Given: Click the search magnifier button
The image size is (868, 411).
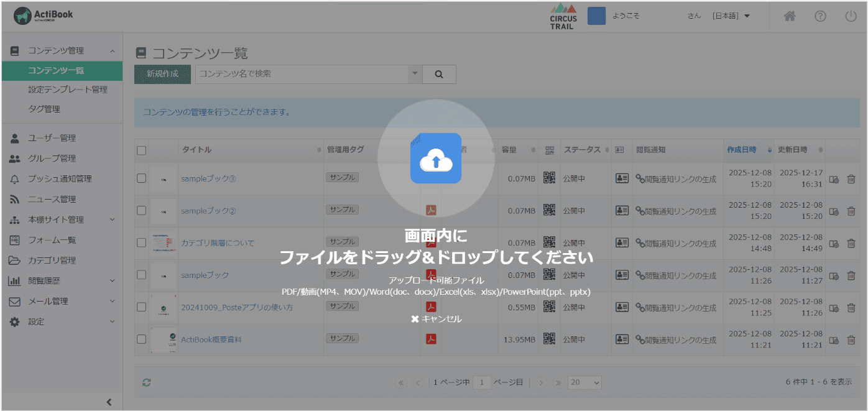Looking at the screenshot, I should tap(439, 74).
